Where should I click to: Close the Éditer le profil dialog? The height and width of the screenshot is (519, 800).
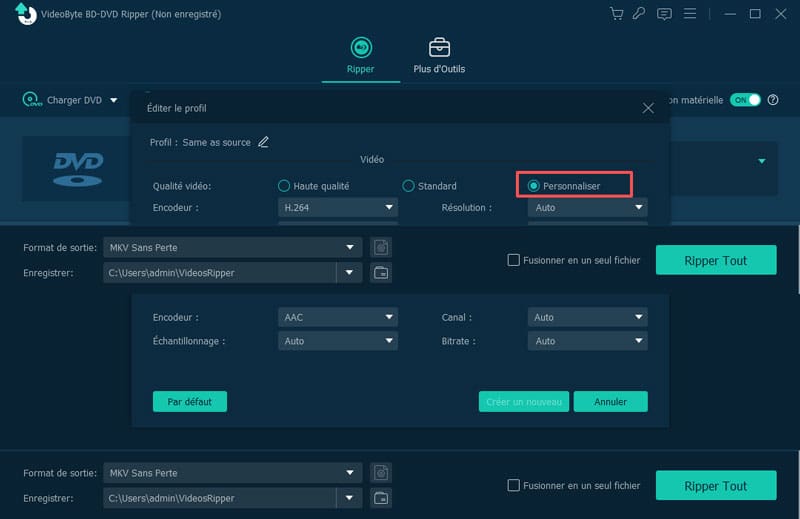[x=648, y=108]
